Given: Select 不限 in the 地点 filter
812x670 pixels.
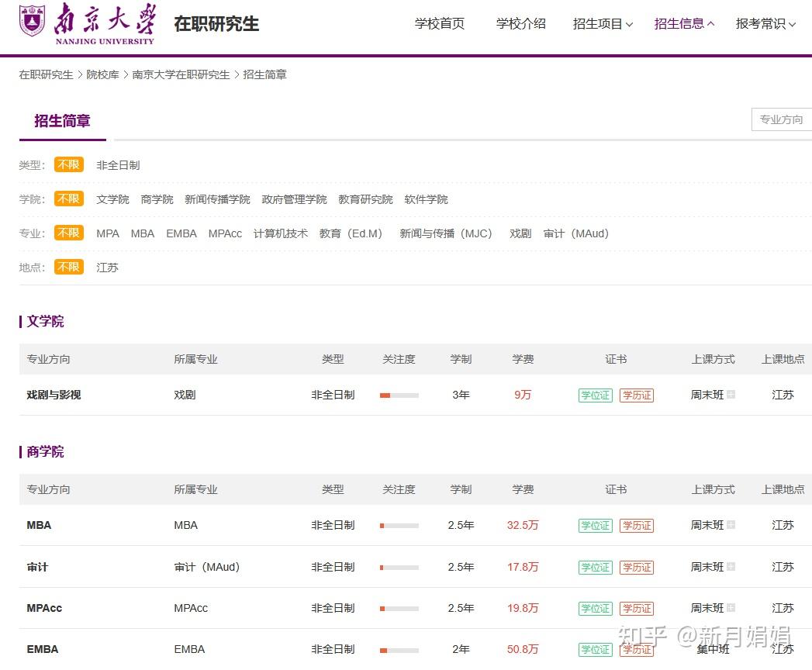Looking at the screenshot, I should tap(69, 268).
